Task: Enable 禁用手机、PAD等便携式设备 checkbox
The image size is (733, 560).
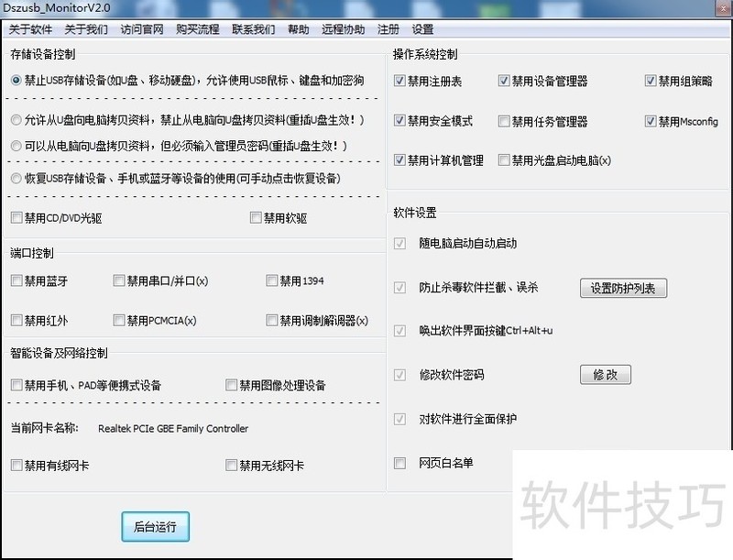Action: [x=16, y=385]
